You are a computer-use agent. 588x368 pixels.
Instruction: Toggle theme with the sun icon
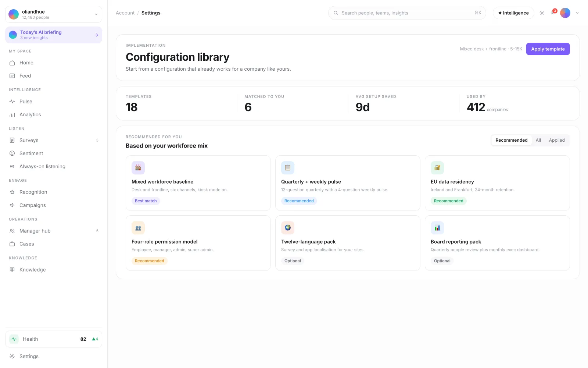tap(542, 13)
